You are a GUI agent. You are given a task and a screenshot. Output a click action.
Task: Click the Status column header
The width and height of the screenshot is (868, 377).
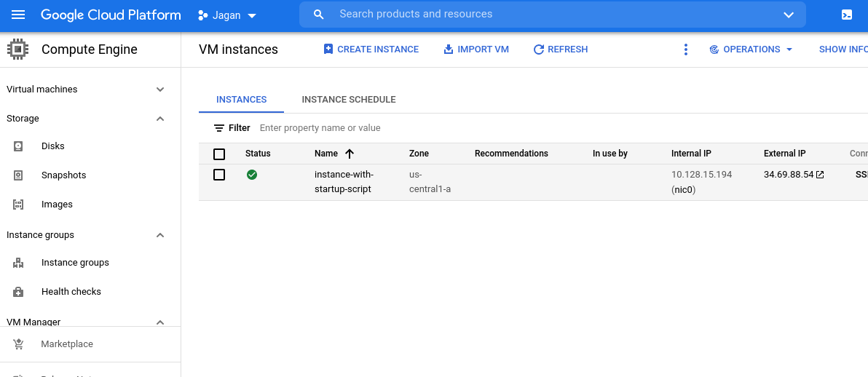(x=258, y=154)
